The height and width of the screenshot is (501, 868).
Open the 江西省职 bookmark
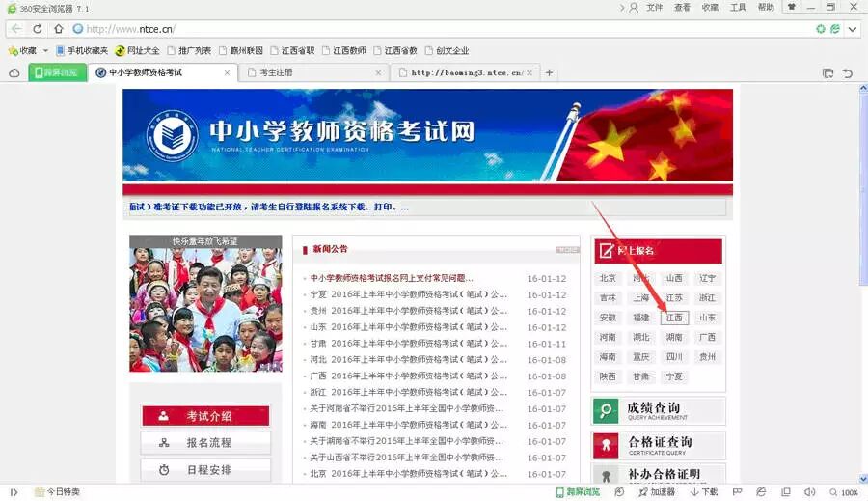point(292,50)
